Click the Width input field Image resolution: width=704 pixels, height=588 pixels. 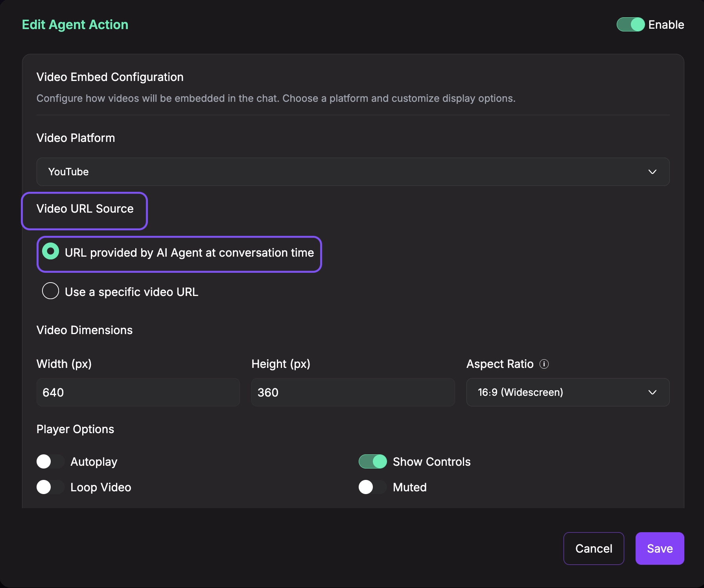click(x=138, y=392)
